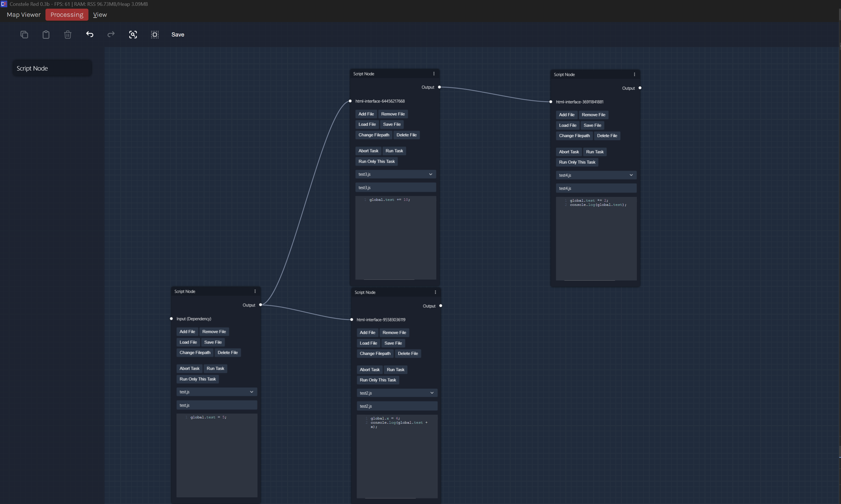The height and width of the screenshot is (504, 841).
Task: Click the test.js filename input field
Action: (x=216, y=405)
